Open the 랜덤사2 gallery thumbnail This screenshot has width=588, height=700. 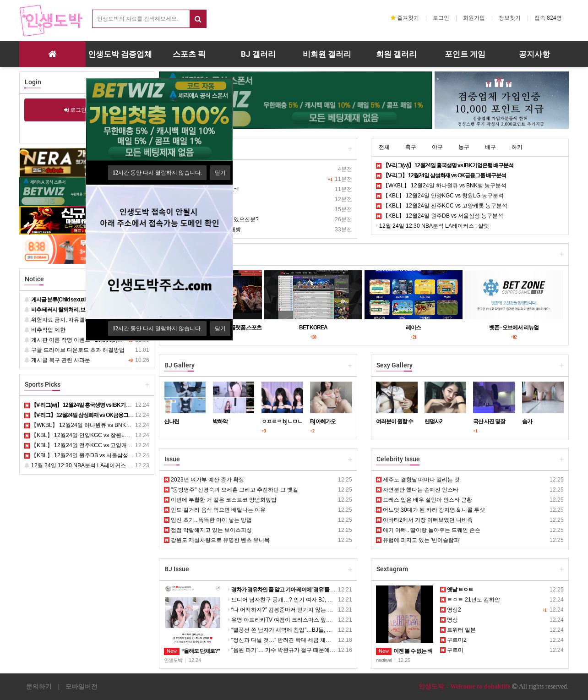tap(446, 397)
